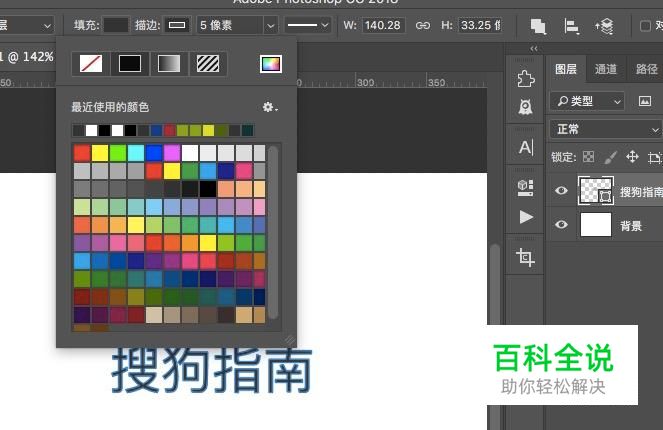This screenshot has width=663, height=430.
Task: Open the 3D panel icon in the panel dock
Action: pos(526,188)
